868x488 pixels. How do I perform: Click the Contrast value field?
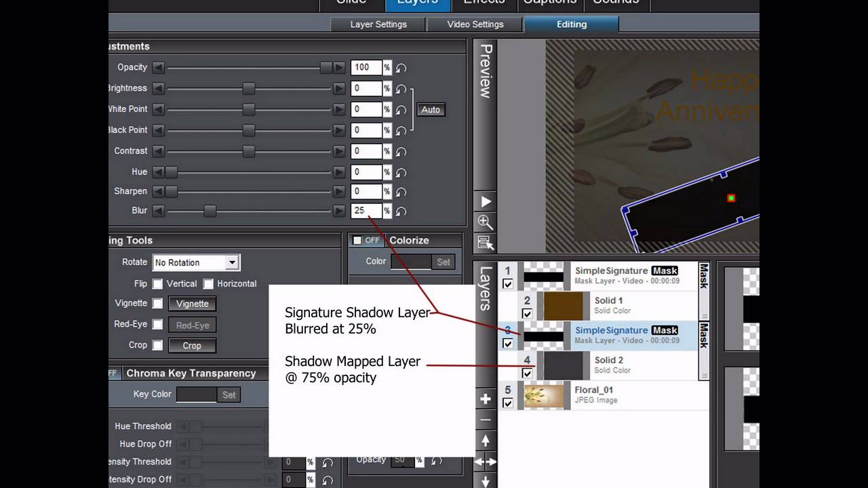tap(367, 151)
